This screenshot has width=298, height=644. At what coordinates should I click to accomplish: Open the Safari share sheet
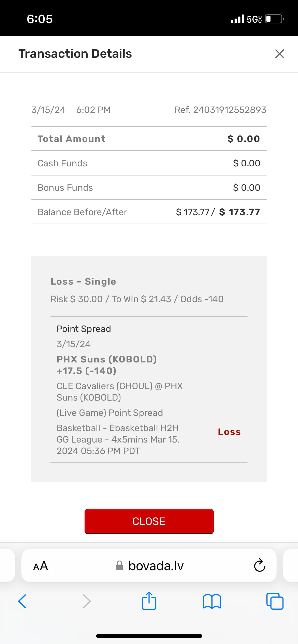(149, 601)
